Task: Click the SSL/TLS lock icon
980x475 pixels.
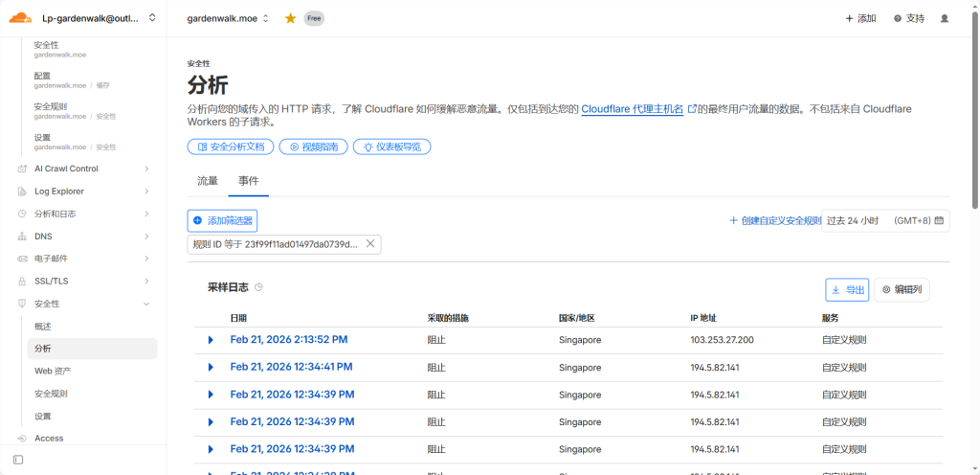Action: pos(23,282)
